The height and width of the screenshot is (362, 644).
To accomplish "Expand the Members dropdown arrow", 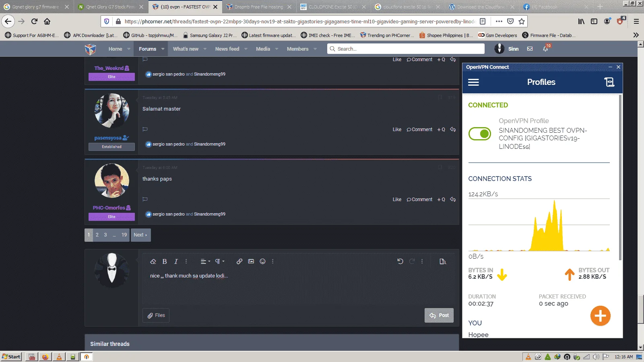I will [x=315, y=49].
